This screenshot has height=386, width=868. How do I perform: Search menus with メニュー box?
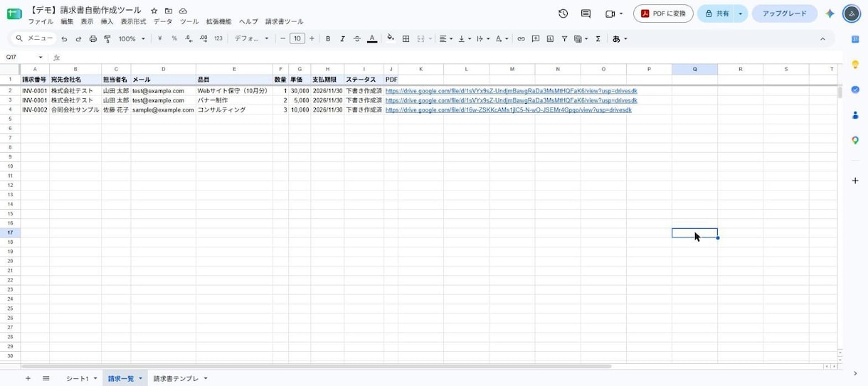pos(34,38)
